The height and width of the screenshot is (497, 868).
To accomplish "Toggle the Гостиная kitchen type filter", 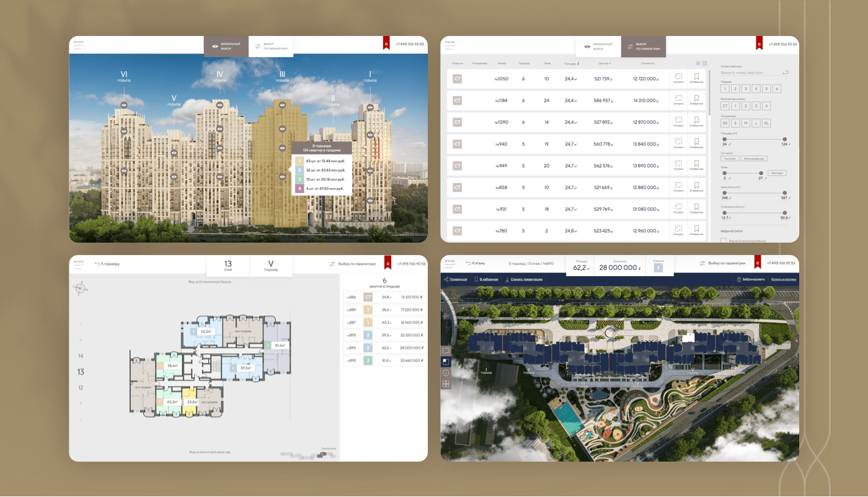I will pos(729,158).
